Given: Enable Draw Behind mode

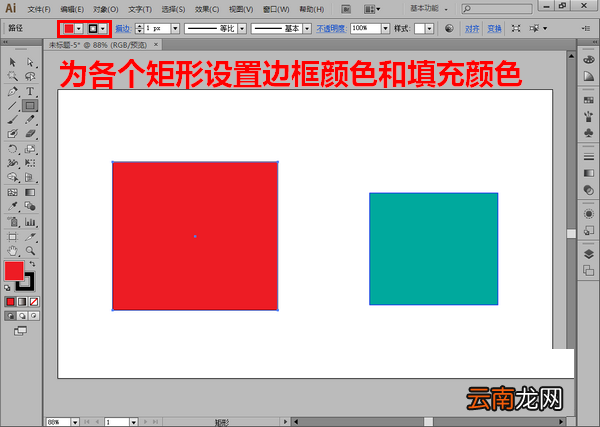Looking at the screenshot, I should pyautogui.click(x=22, y=316).
